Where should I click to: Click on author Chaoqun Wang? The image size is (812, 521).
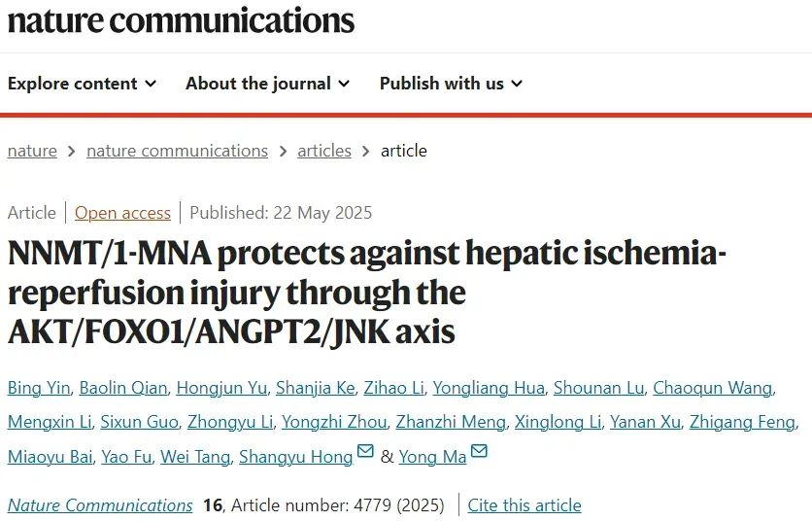click(x=712, y=389)
